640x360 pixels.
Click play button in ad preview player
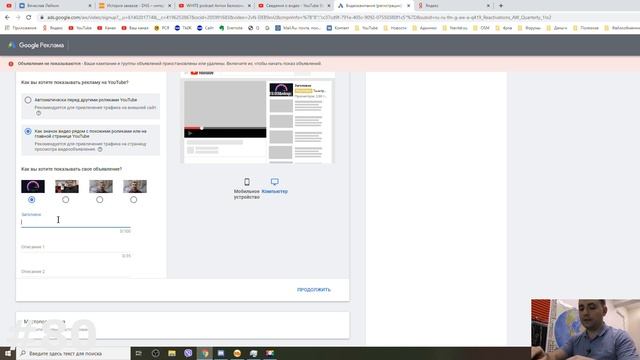pos(190,133)
